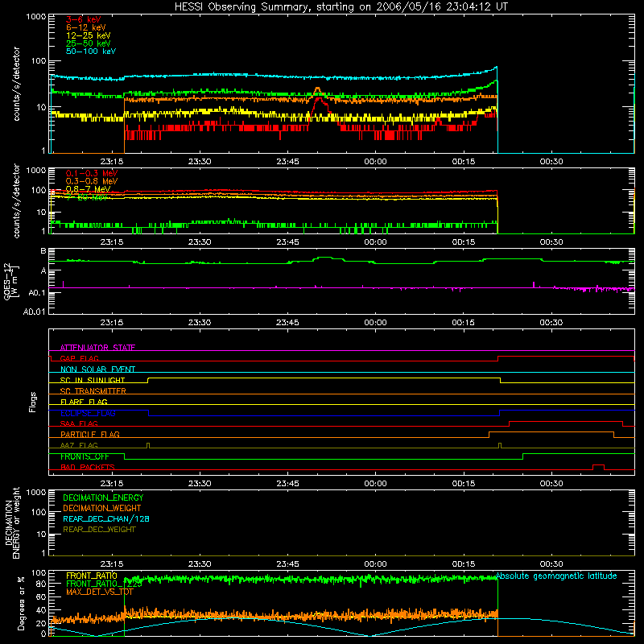Select the yellow FRONT_RATIO legend label
This screenshot has width=644, height=644.
[92, 576]
